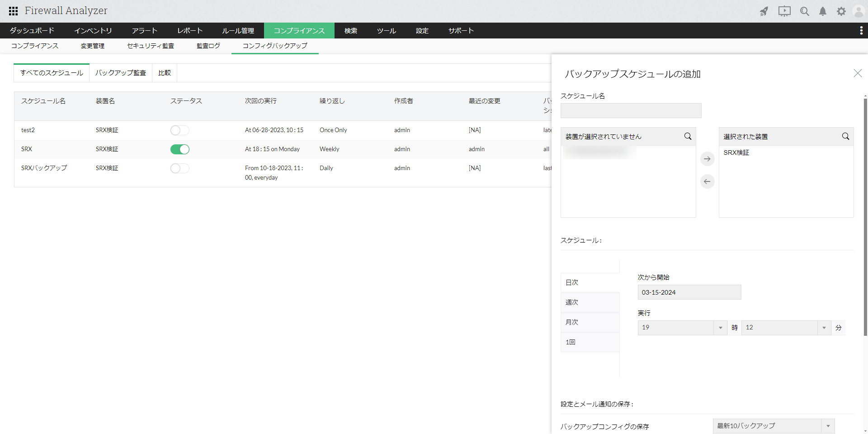Expand the minute dropdown showing 12
This screenshot has height=434, width=868.
pyautogui.click(x=824, y=328)
